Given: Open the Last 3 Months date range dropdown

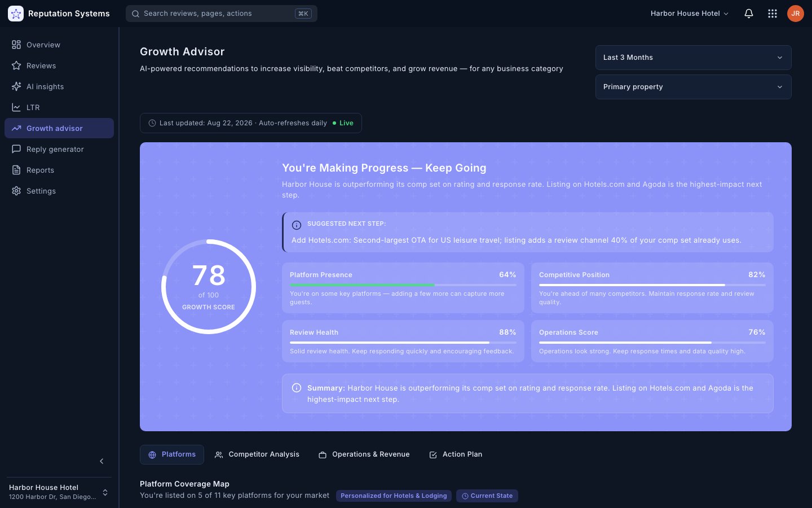Looking at the screenshot, I should [694, 58].
